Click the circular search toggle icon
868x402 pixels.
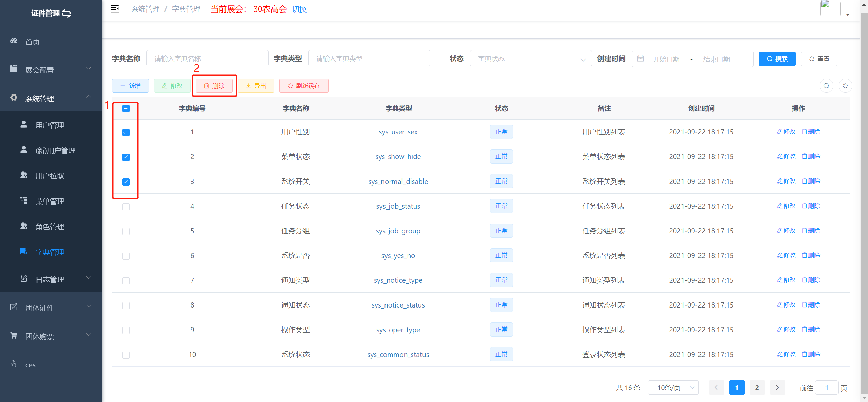pos(826,86)
